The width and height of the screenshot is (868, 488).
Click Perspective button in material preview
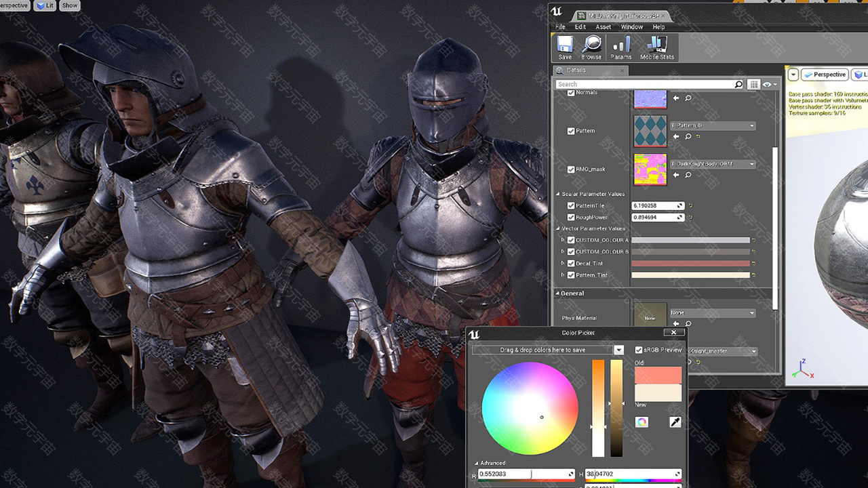[825, 75]
